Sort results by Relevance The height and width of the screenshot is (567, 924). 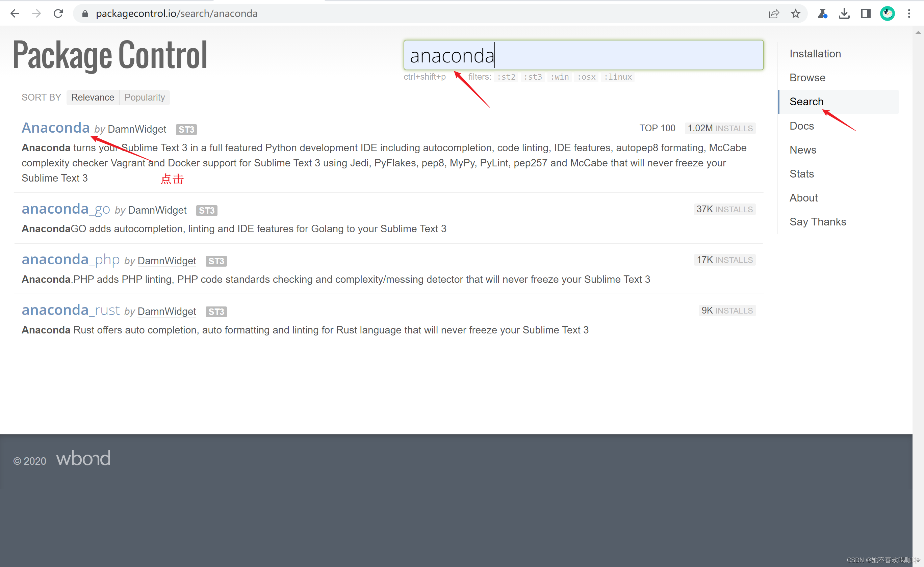93,98
